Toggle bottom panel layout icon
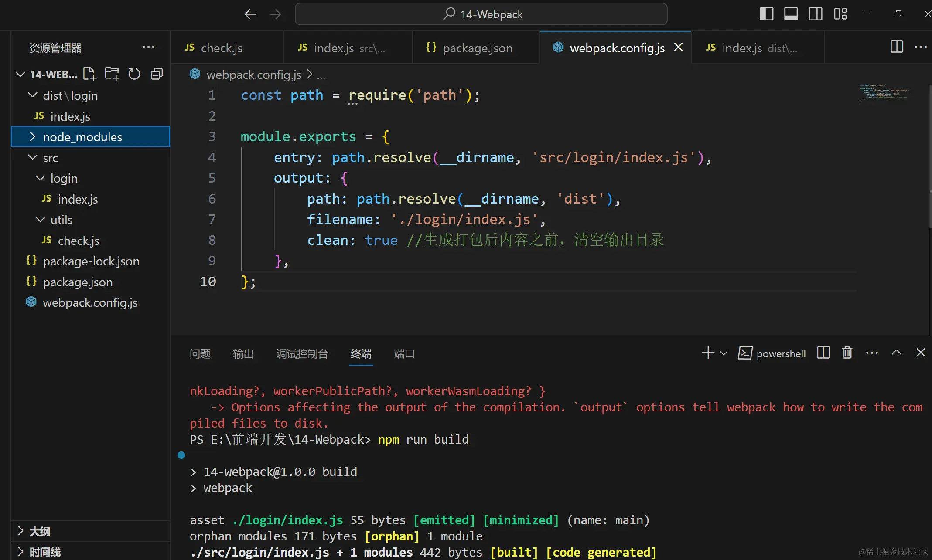932x560 pixels. pos(791,14)
